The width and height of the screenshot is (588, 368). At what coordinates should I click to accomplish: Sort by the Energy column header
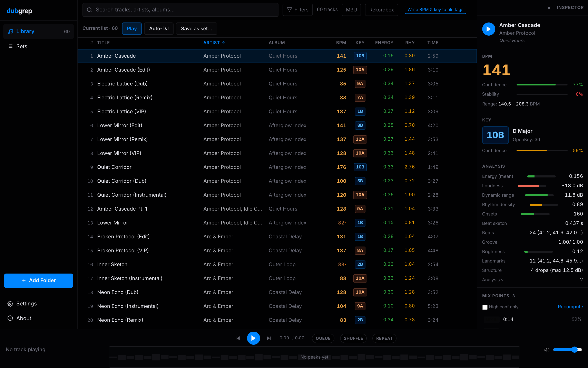pyautogui.click(x=384, y=43)
